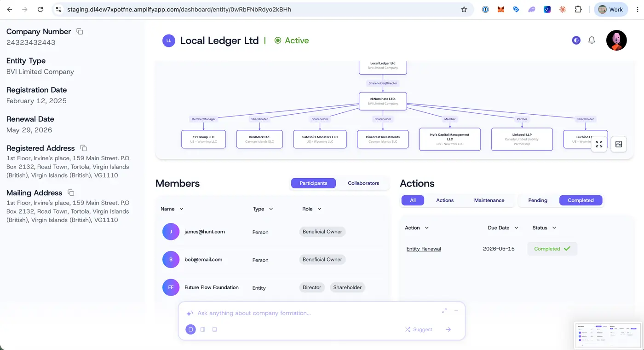644x350 pixels.
Task: Open the Phantom ghost extension
Action: pos(532,9)
